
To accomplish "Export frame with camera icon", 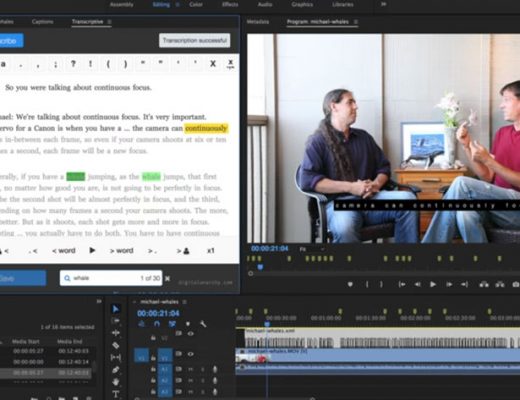I will pyautogui.click(x=515, y=284).
